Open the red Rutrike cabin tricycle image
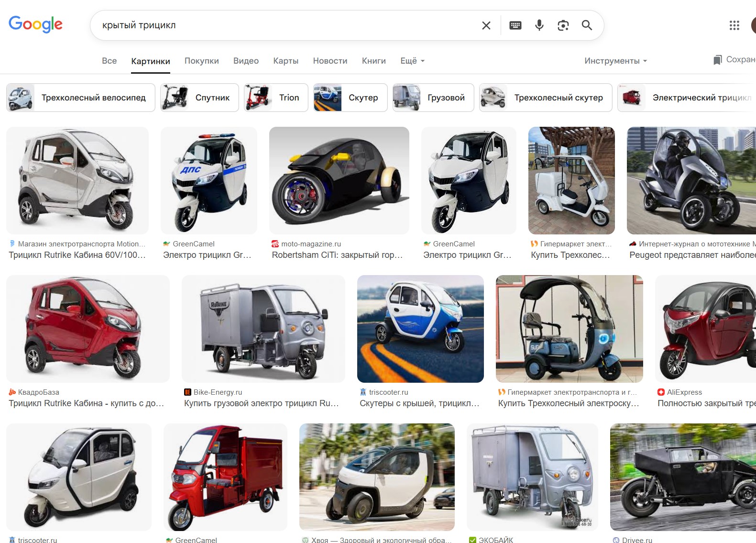Screen dimensions: 756x543 88,329
